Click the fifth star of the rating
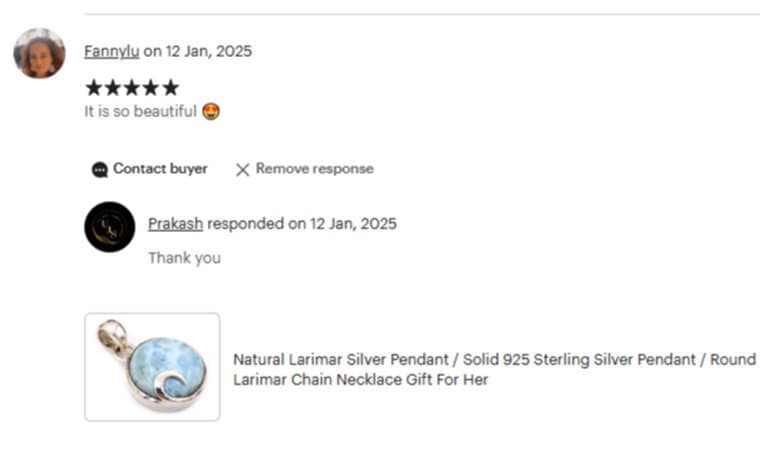760x468 pixels. click(170, 88)
